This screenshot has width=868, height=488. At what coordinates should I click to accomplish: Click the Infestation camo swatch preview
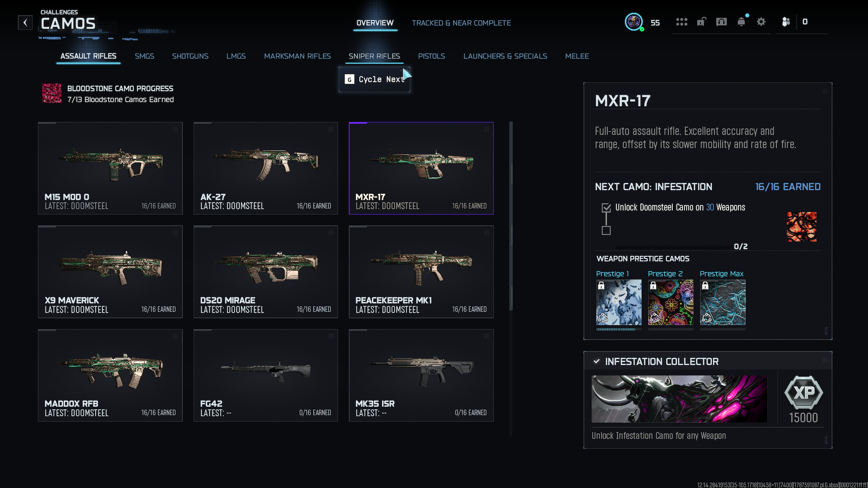coord(802,227)
